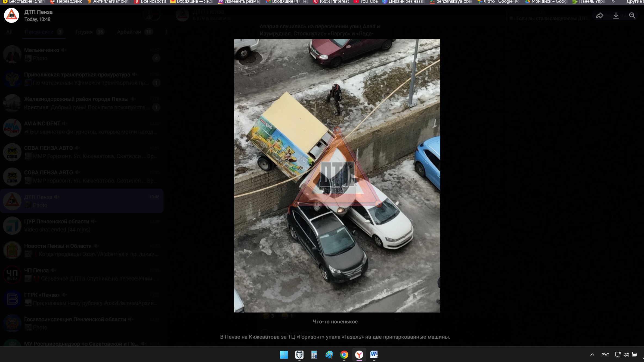Expand hidden system tray icons chevron
Screen dimensions: 644x362
(592, 355)
